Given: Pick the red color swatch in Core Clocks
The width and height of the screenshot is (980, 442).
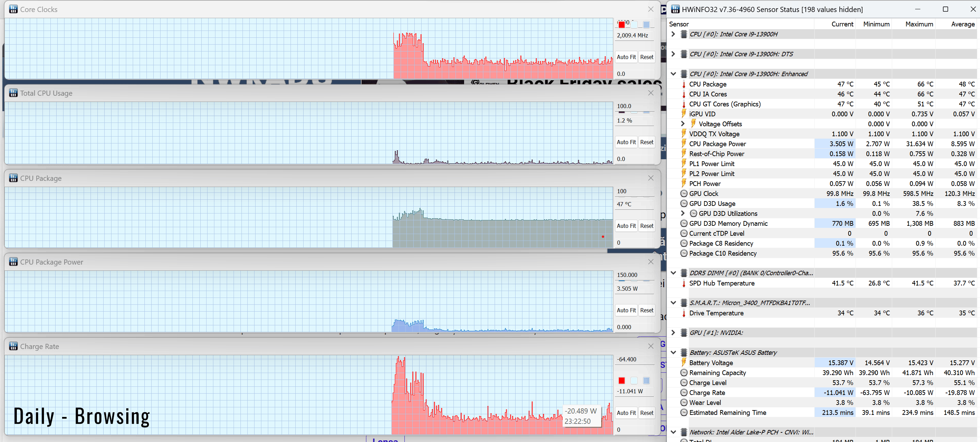Looking at the screenshot, I should [622, 25].
